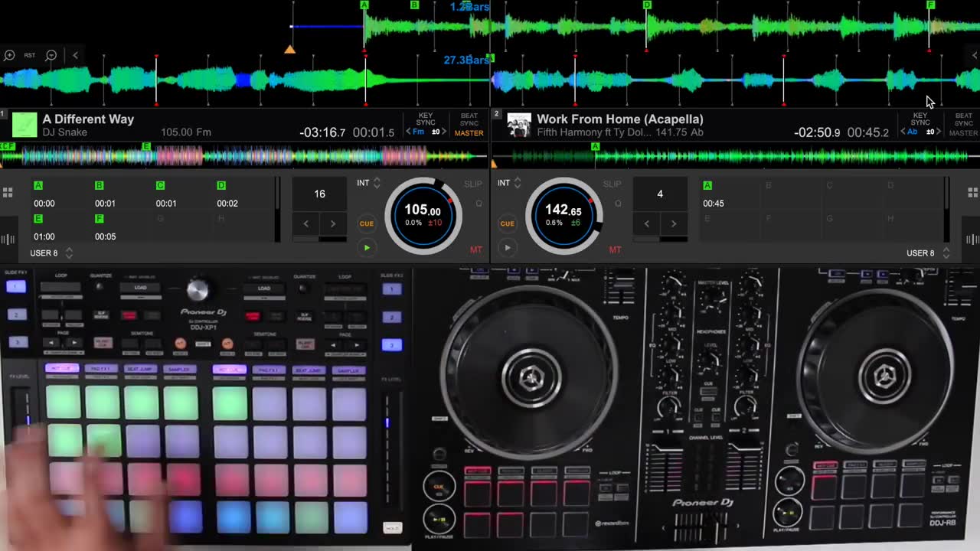Toggle SLIP mode on deck 1
Image resolution: width=980 pixels, height=551 pixels.
point(473,184)
